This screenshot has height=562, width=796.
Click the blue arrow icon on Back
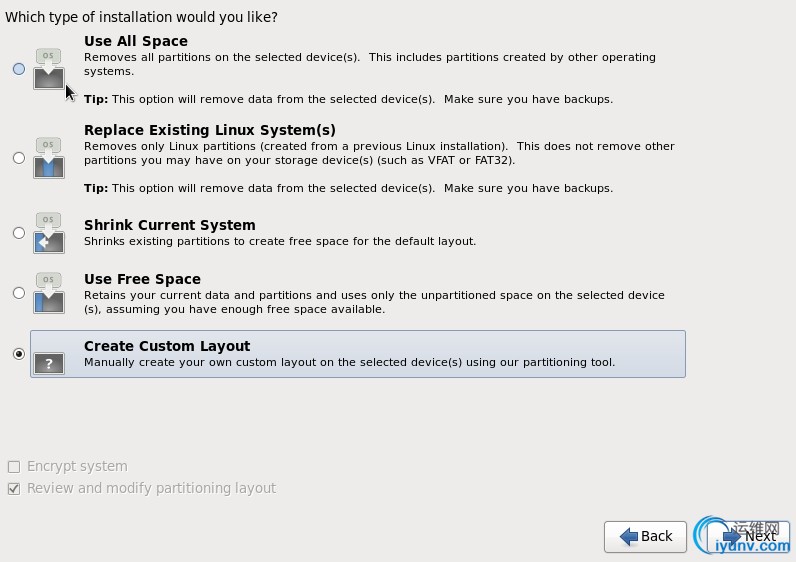tap(629, 537)
